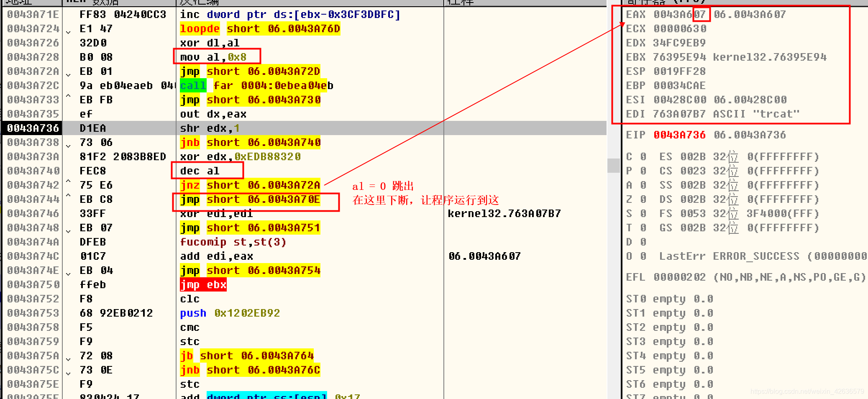This screenshot has width=868, height=399.
Task: Select the ESI register value 00428C00
Action: coord(680,100)
